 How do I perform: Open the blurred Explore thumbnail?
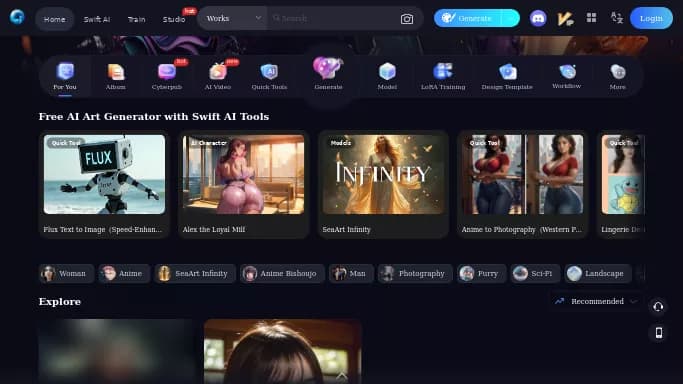116,351
